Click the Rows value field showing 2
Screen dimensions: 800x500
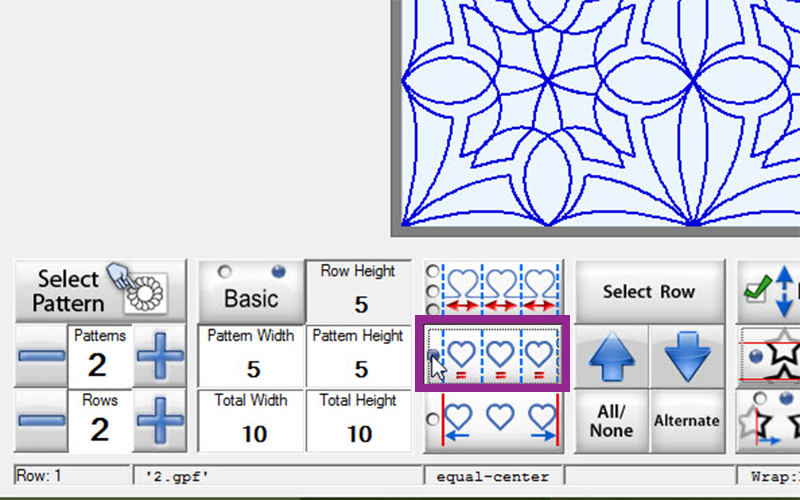click(100, 421)
